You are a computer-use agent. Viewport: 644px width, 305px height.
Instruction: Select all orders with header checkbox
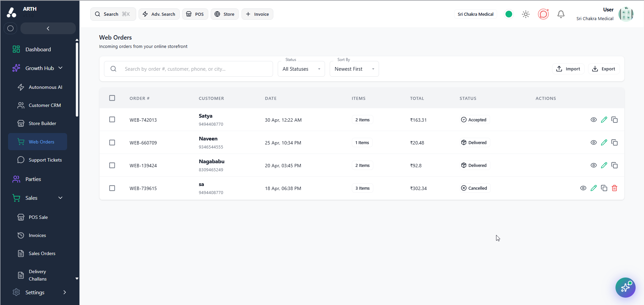[x=112, y=98]
